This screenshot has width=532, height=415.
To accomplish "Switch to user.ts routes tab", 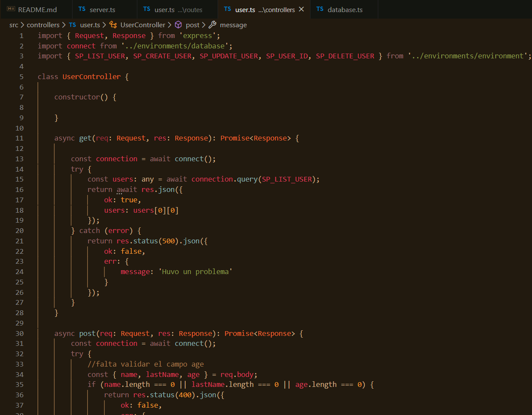I will [x=177, y=10].
